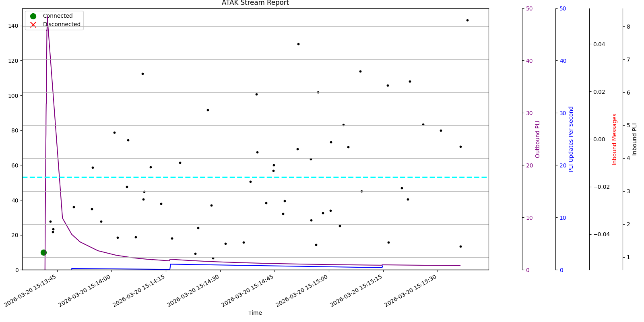Screen dimensions: 644x322
Task: Click the black "Inbound PLI" axis label
Action: (x=635, y=139)
